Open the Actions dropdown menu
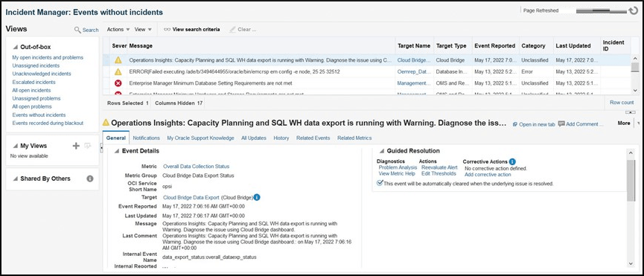This screenshot has width=644, height=276. coord(118,30)
